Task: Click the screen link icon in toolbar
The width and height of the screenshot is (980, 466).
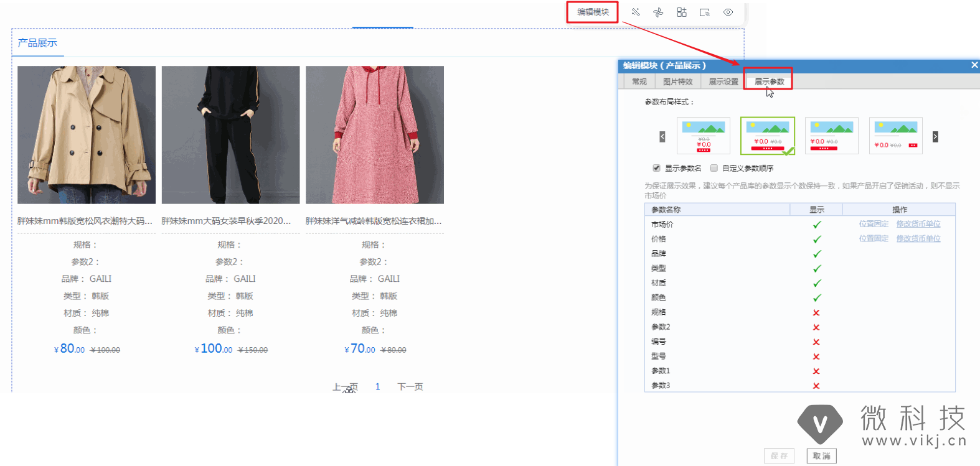Action: tap(705, 12)
